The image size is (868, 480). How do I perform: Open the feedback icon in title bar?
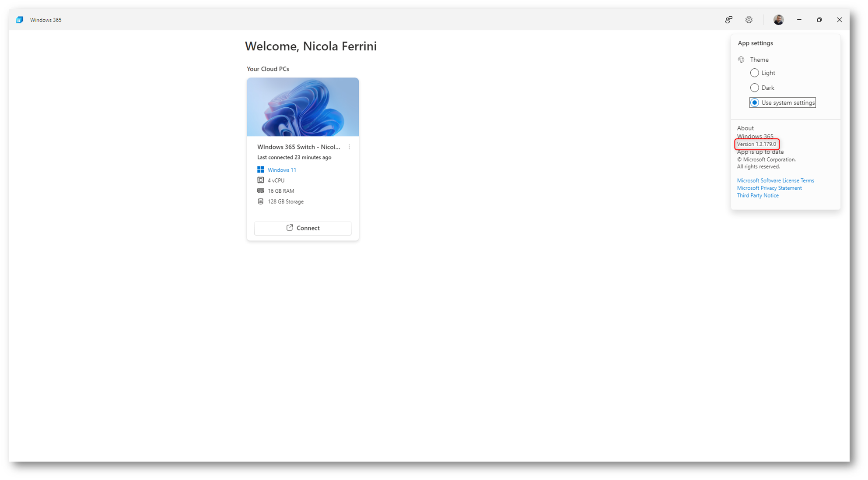click(x=728, y=20)
